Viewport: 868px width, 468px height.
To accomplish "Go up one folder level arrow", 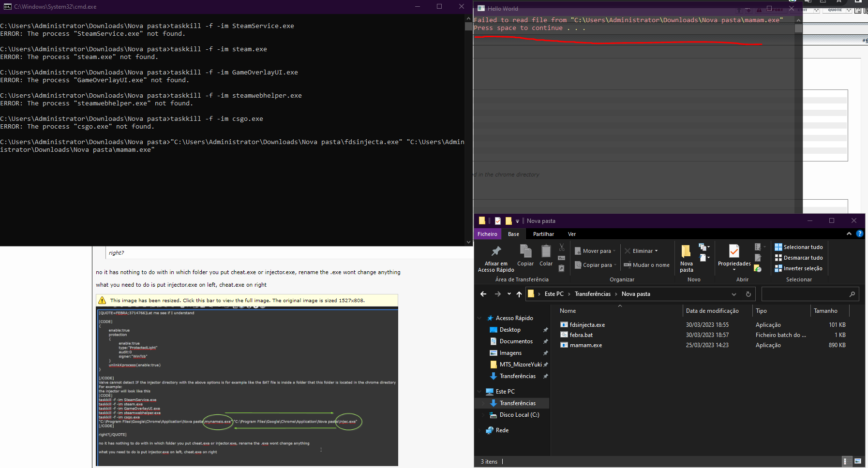I will tap(519, 294).
